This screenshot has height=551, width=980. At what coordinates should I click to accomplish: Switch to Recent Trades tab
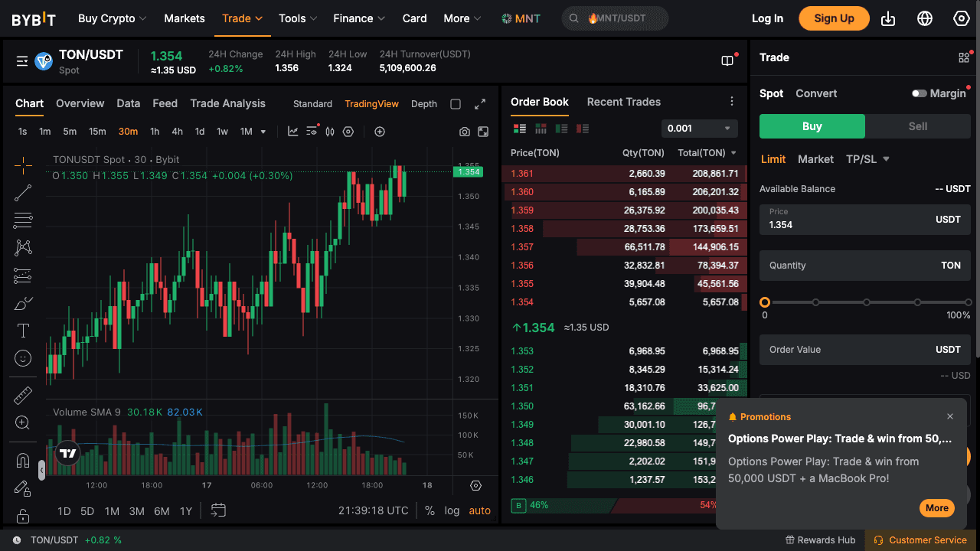coord(624,102)
